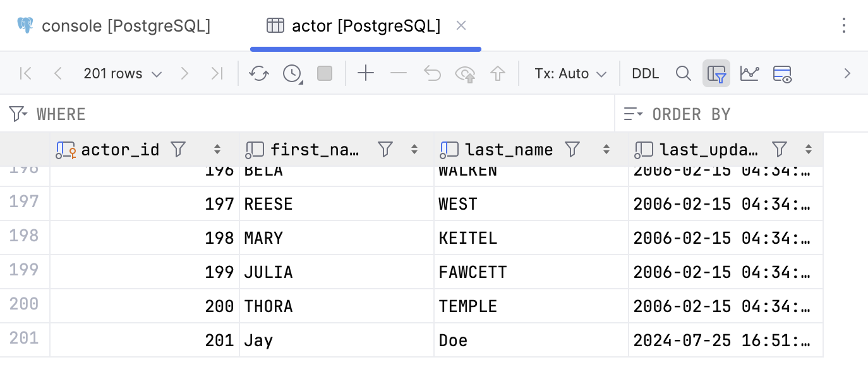
Task: Reload the table data
Action: point(258,73)
